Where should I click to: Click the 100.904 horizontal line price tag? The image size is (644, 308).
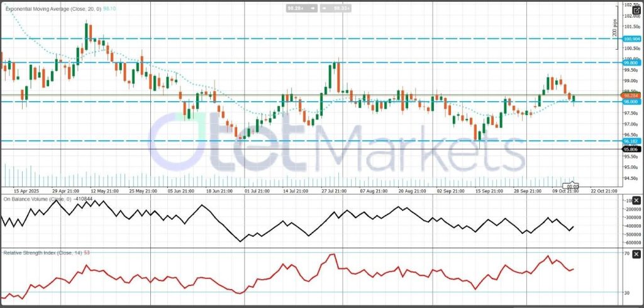(631, 39)
